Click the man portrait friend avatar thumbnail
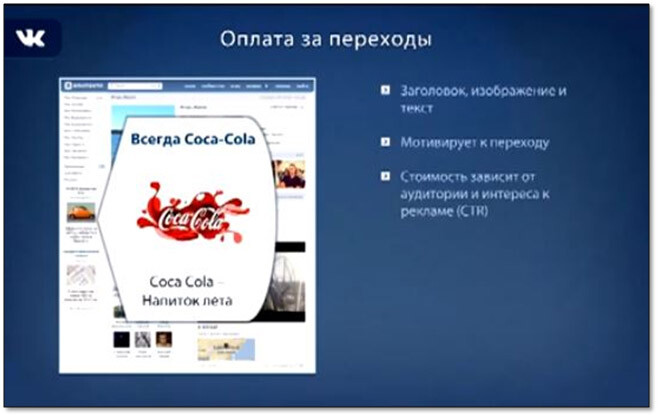The width and height of the screenshot is (658, 416). click(164, 339)
